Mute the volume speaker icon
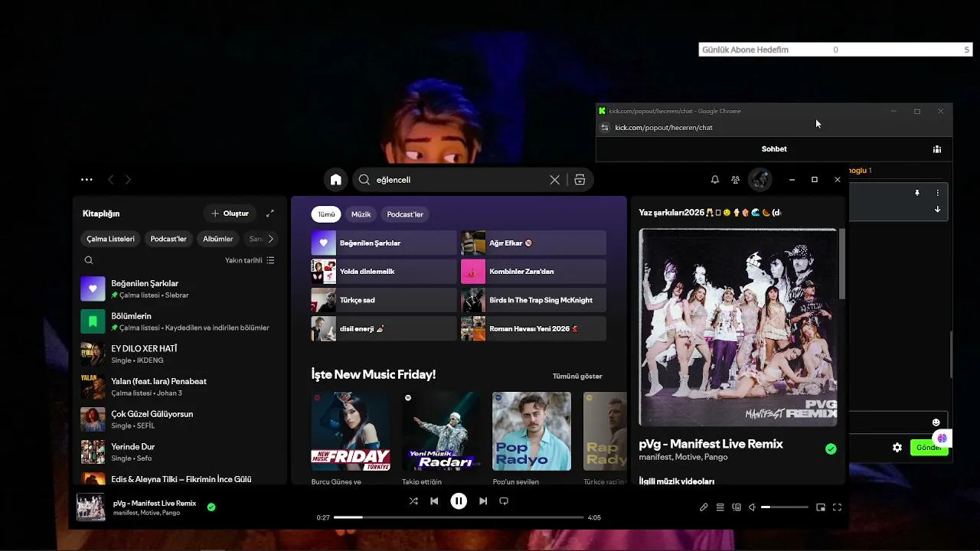Screen dimensions: 980x551 click(x=753, y=507)
